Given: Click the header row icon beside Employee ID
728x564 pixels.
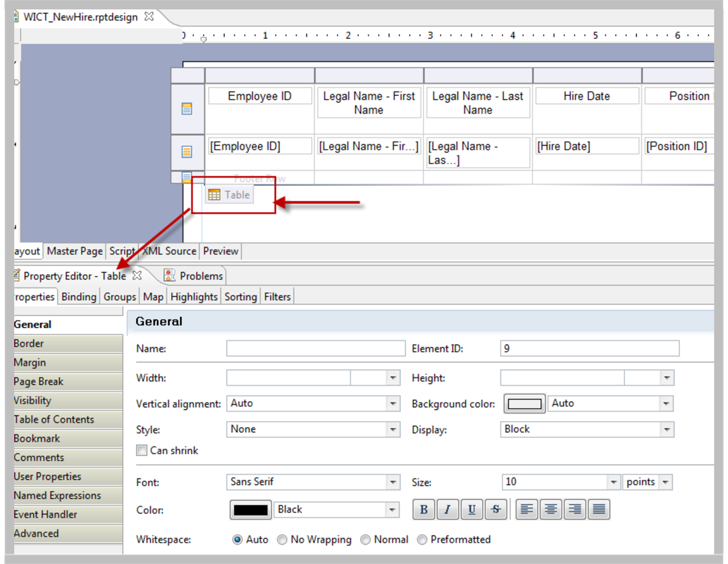Looking at the screenshot, I should pyautogui.click(x=187, y=109).
